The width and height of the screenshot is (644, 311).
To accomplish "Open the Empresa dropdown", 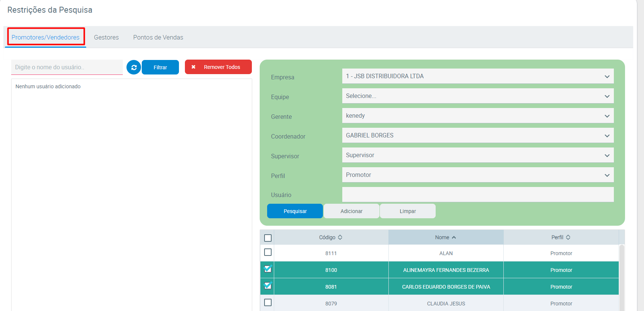I will coord(477,76).
